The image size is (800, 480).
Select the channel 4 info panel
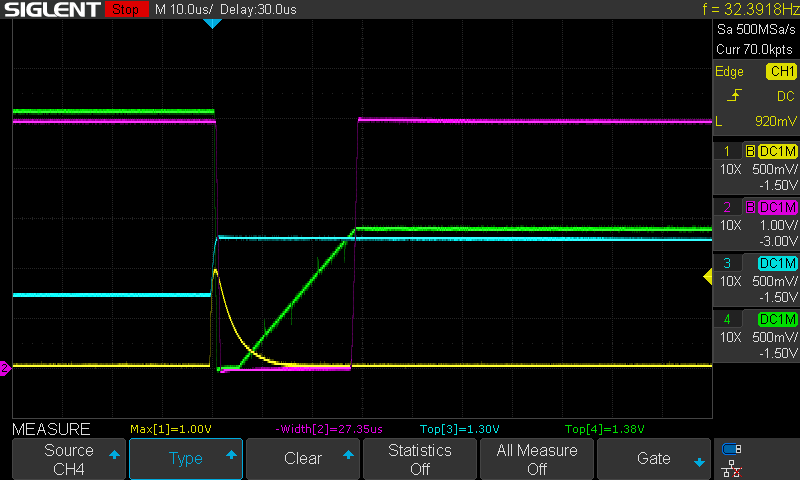tap(756, 337)
